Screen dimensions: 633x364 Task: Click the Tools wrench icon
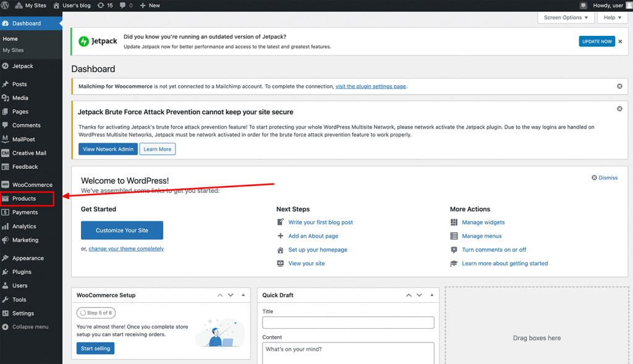5,300
